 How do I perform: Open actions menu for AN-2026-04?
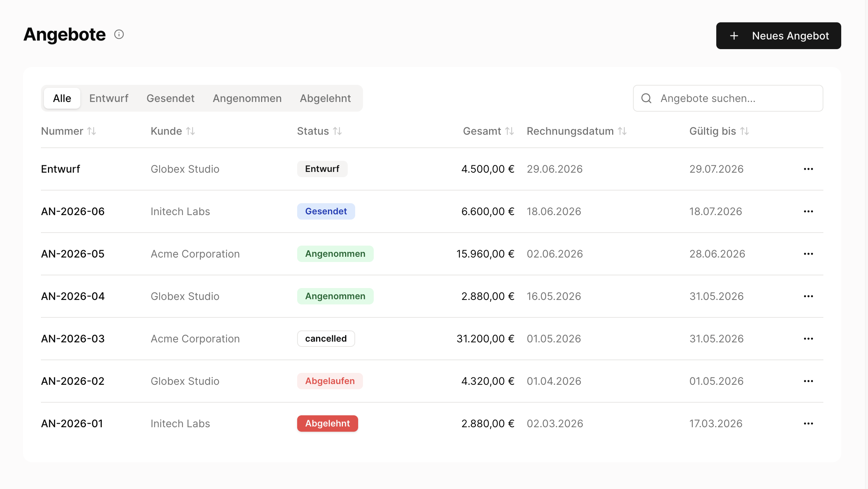coord(808,296)
